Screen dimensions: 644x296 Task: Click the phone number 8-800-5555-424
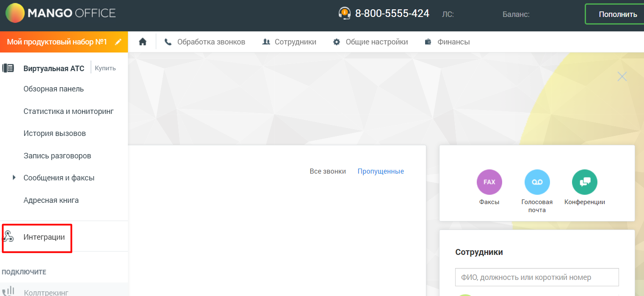click(x=392, y=14)
